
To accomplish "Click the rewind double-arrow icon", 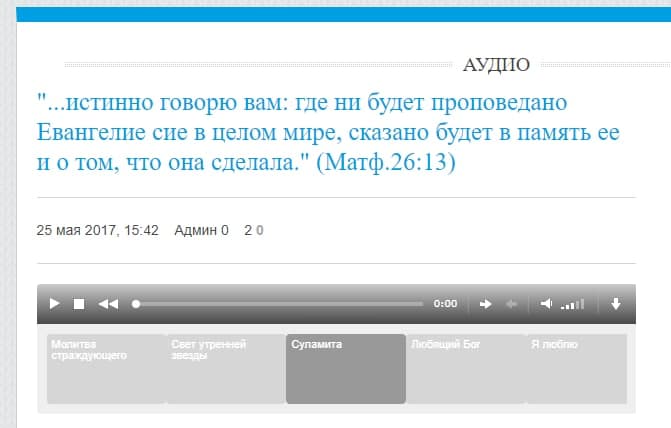I will click(108, 304).
